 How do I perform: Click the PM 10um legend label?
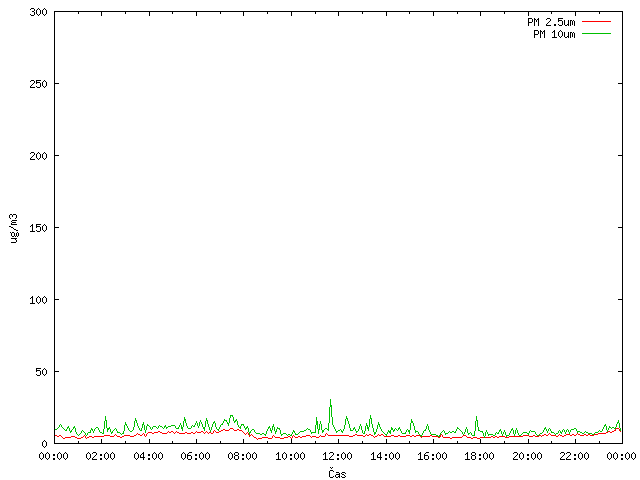pos(554,34)
